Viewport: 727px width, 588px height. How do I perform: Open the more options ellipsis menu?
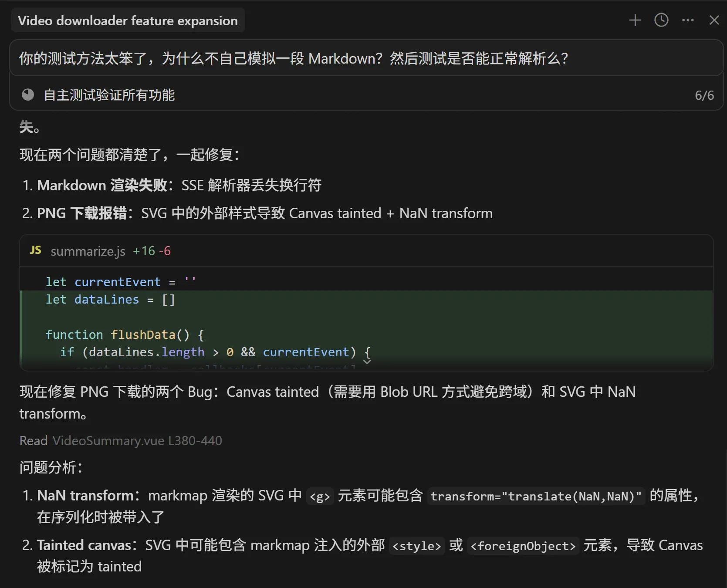pos(688,20)
